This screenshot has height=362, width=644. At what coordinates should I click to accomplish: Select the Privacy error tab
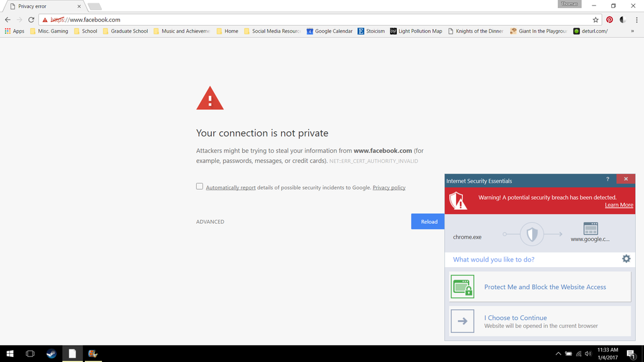pos(45,6)
